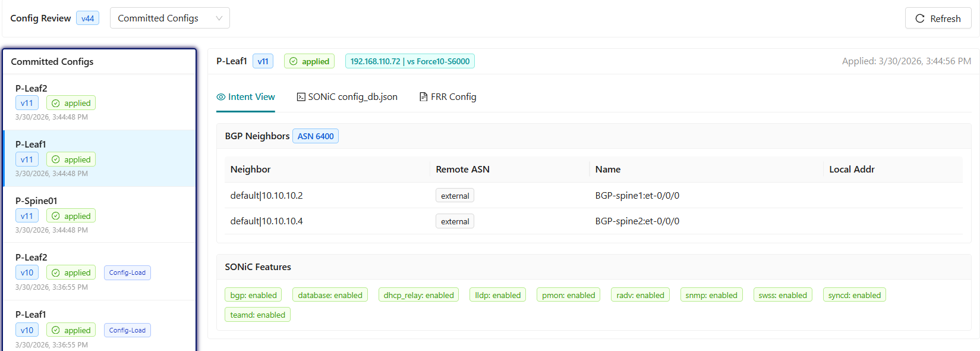Open the Committed Configs dropdown

(x=170, y=18)
